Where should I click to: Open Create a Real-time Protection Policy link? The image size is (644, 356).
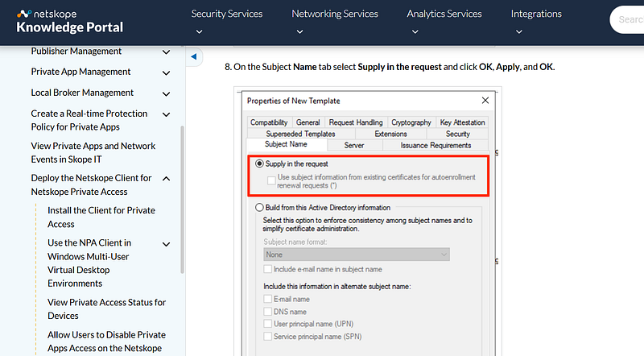[89, 120]
